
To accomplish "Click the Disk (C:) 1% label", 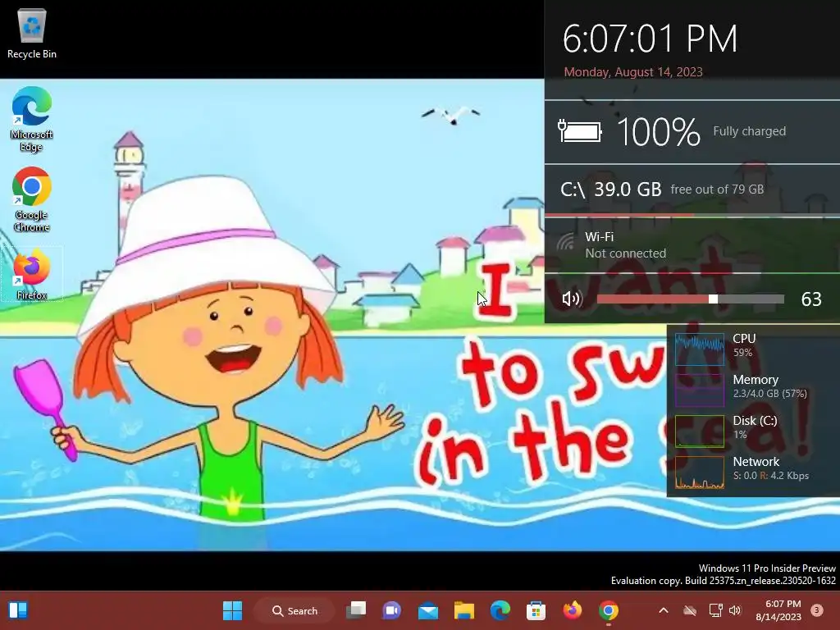I will point(755,427).
